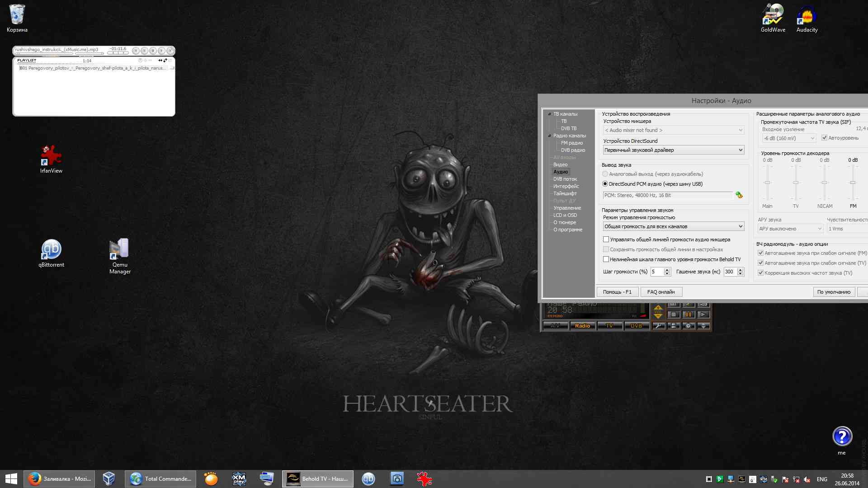The height and width of the screenshot is (488, 868).
Task: Open the 'me' help desktop icon
Action: [x=842, y=441]
